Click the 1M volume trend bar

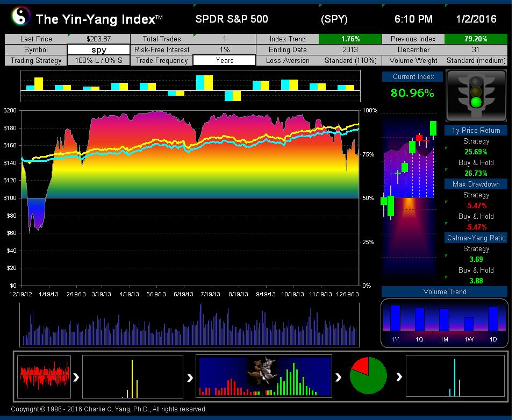click(444, 319)
